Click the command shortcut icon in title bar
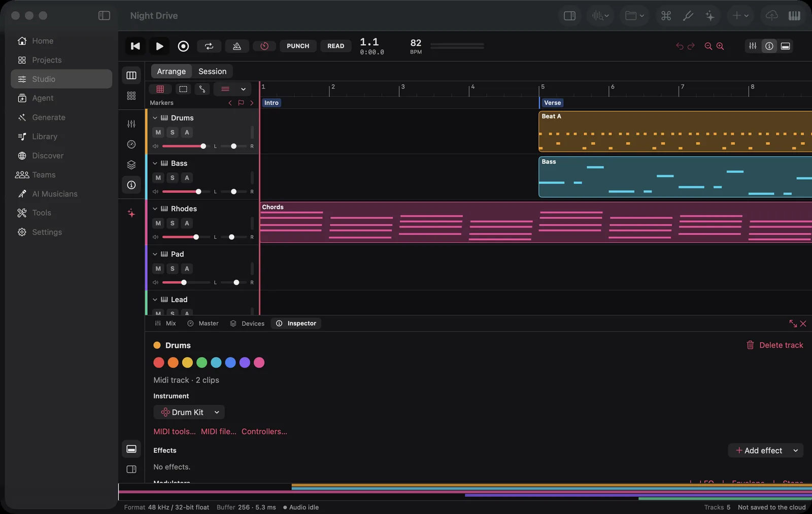The height and width of the screenshot is (514, 812). click(x=666, y=16)
